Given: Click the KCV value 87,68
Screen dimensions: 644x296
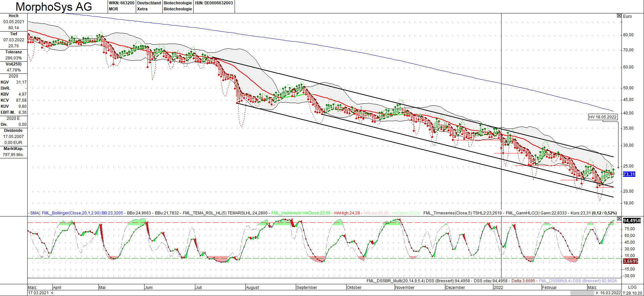Looking at the screenshot, I should coord(21,100).
